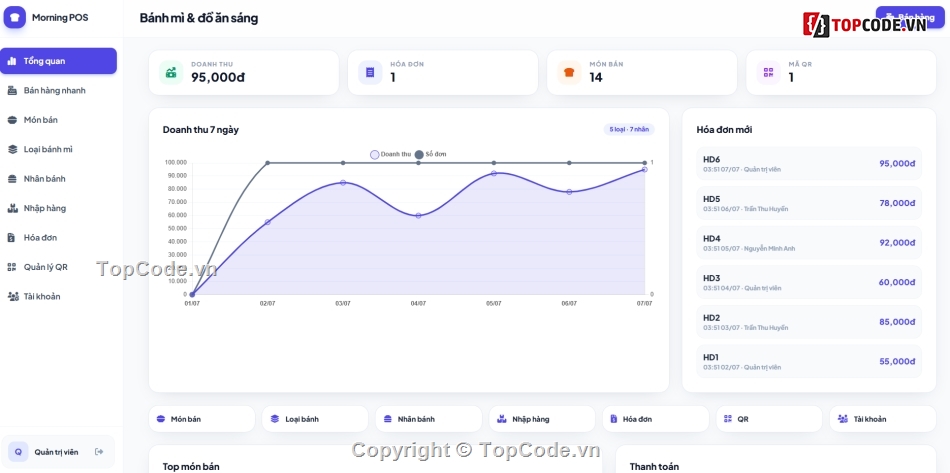Click the Doanh thu money icon
This screenshot has width=950, height=473.
coord(171,73)
